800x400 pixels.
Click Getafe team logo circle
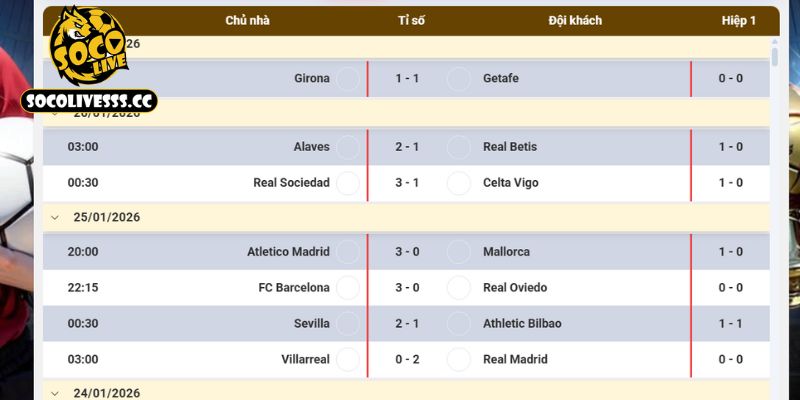click(x=459, y=79)
